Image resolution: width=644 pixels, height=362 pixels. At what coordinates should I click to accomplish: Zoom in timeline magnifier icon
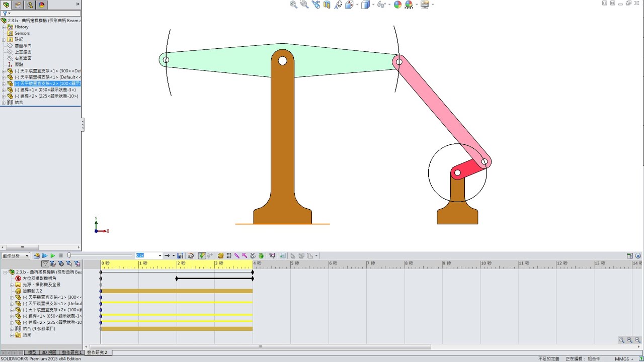629,340
